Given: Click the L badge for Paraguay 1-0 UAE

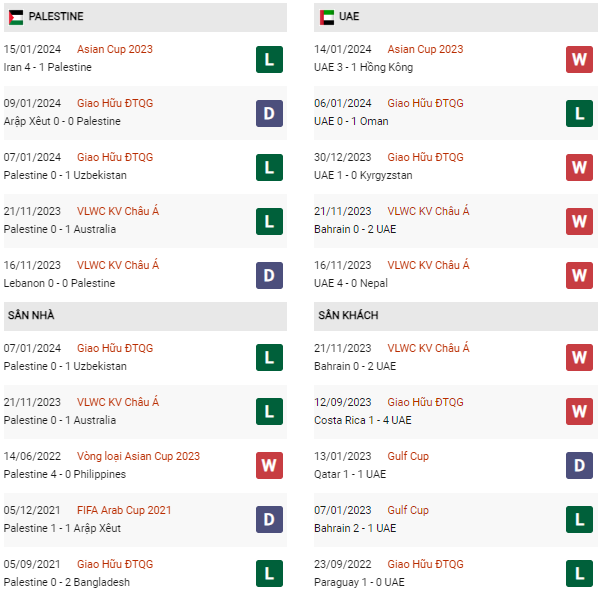Looking at the screenshot, I should (x=580, y=574).
